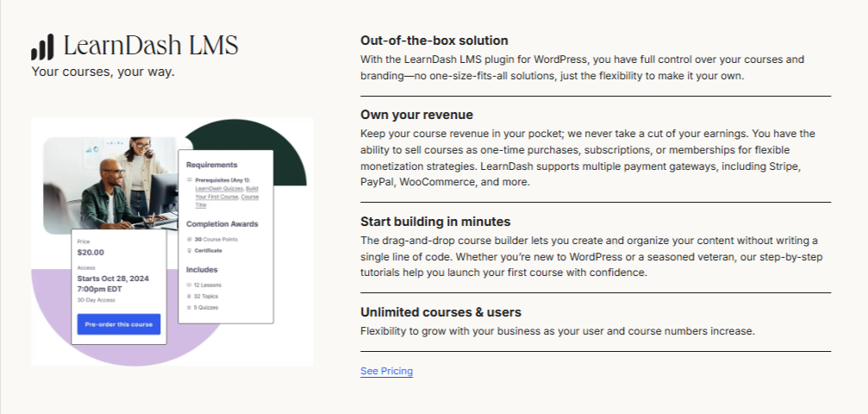Click the 'Pre-order this course' button in image
Screen dimensions: 868x414
pos(119,324)
